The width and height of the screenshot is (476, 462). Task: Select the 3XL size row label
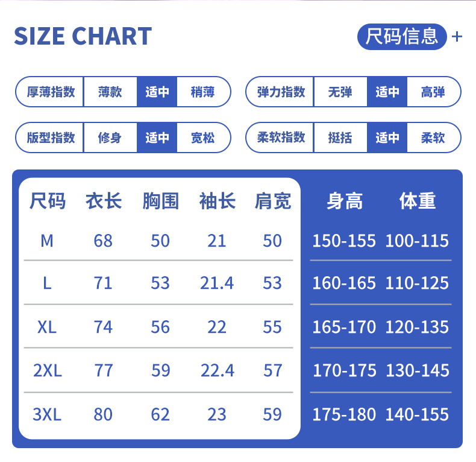[47, 414]
